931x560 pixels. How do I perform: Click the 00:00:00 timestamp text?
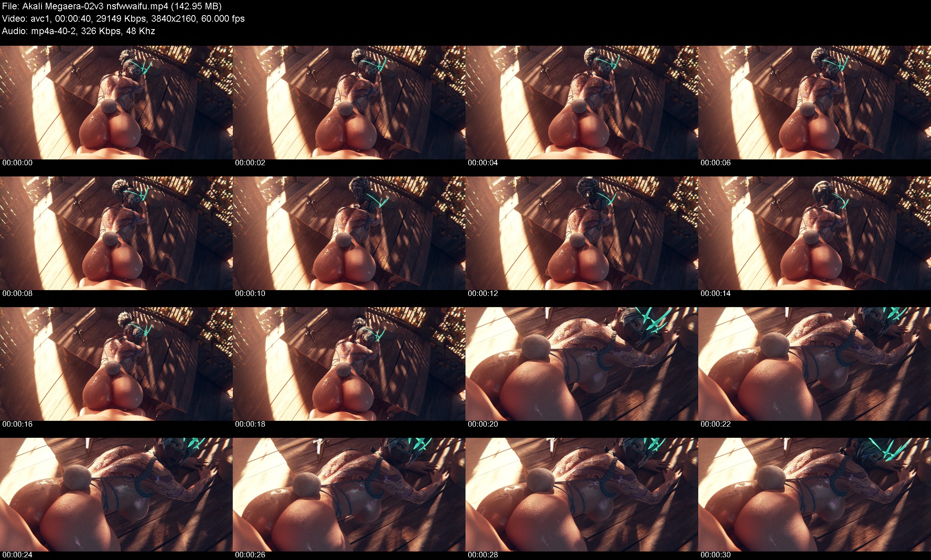coord(17,163)
